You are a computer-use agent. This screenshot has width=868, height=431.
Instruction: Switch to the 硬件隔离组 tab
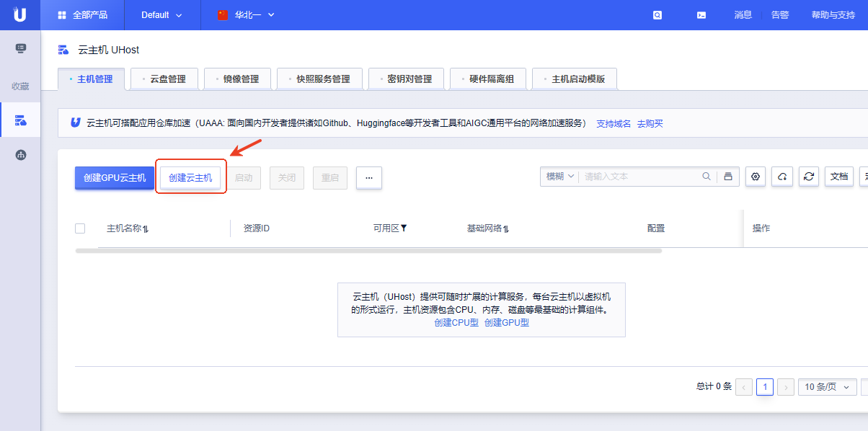pyautogui.click(x=487, y=79)
